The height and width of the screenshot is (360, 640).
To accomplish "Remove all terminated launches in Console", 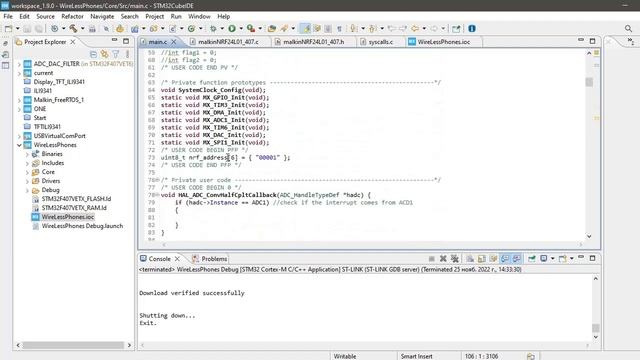I will [x=454, y=259].
